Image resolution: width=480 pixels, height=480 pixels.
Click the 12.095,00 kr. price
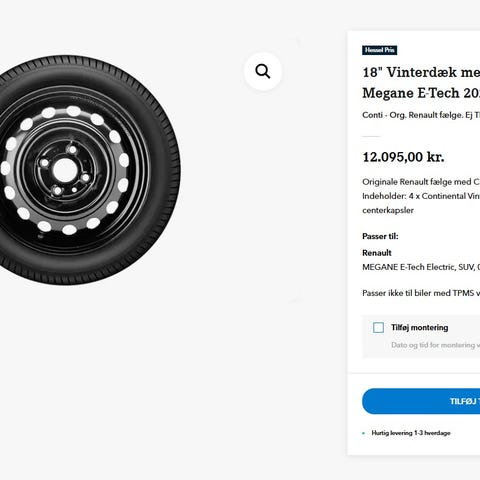click(x=403, y=157)
